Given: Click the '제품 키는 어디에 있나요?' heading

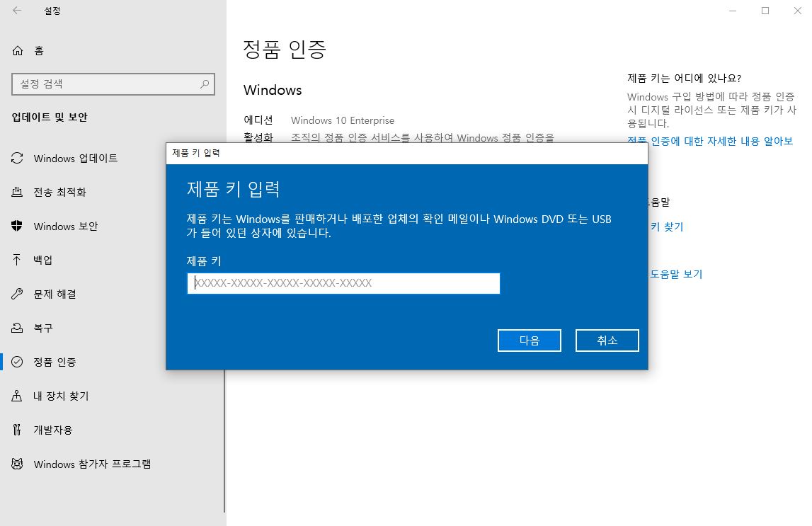Looking at the screenshot, I should [684, 78].
